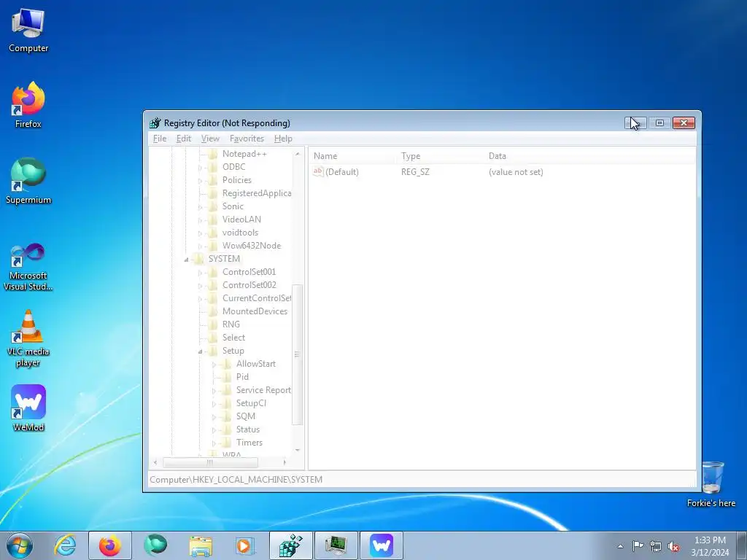Expand the Timers key
The image size is (747, 560).
214,443
